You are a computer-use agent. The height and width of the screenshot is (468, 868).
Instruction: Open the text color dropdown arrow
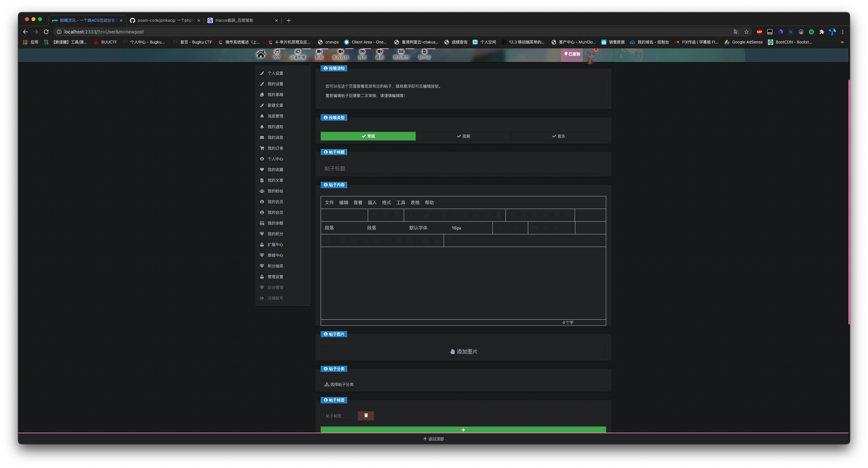(419, 215)
